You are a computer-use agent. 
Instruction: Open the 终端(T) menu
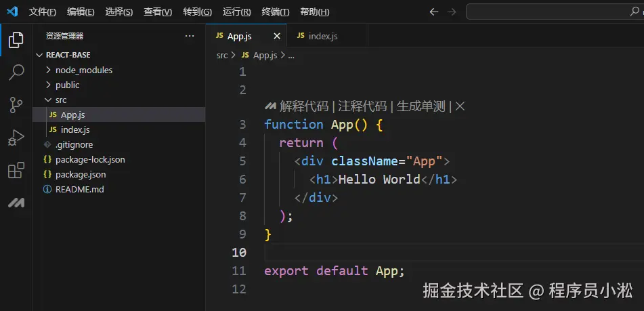(x=275, y=12)
